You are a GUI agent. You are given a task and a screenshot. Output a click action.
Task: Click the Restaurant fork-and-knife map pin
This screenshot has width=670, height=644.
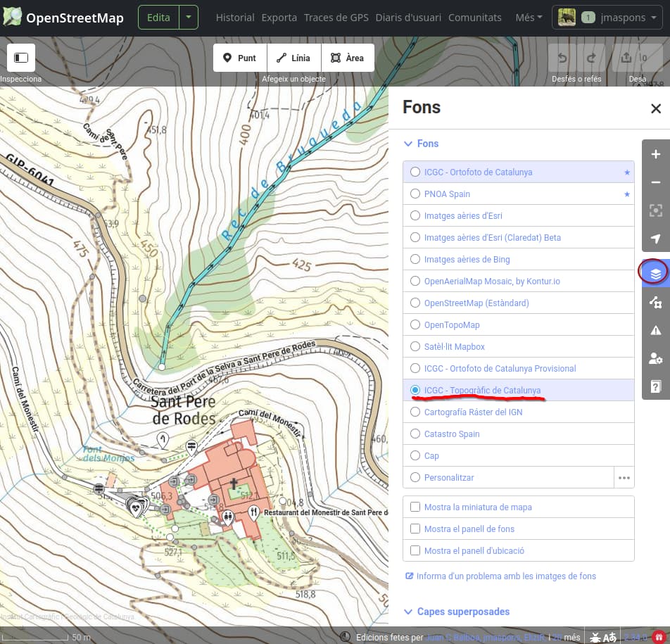pos(254,512)
